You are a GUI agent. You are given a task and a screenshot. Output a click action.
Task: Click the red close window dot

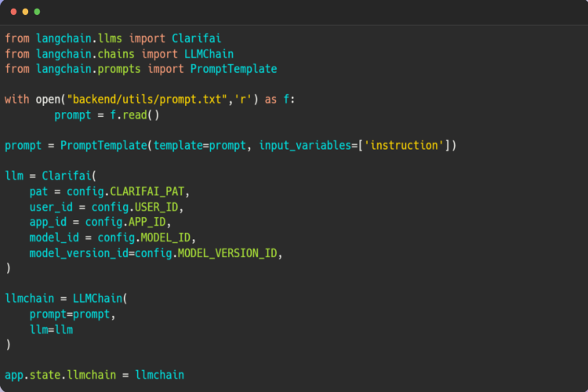(13, 12)
